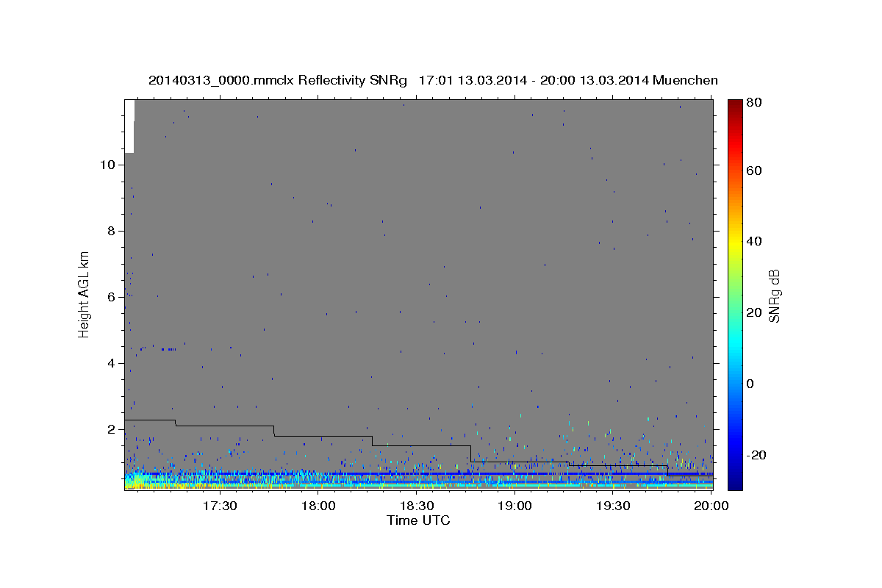
Task: Click the colorbar value 0
Action: (x=750, y=384)
